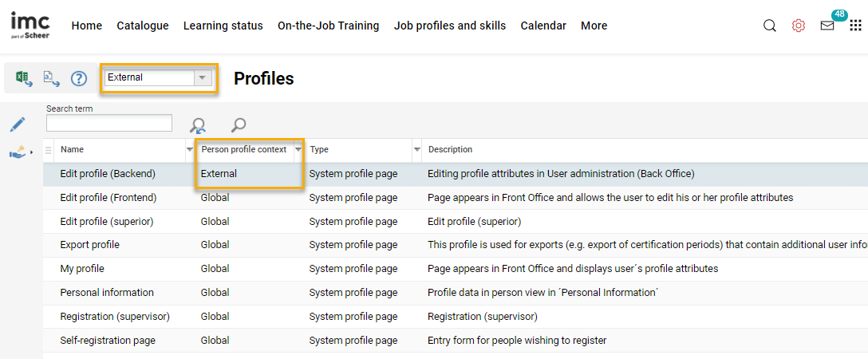Open the mail inbox with 48 badge
868x359 pixels.
827,26
